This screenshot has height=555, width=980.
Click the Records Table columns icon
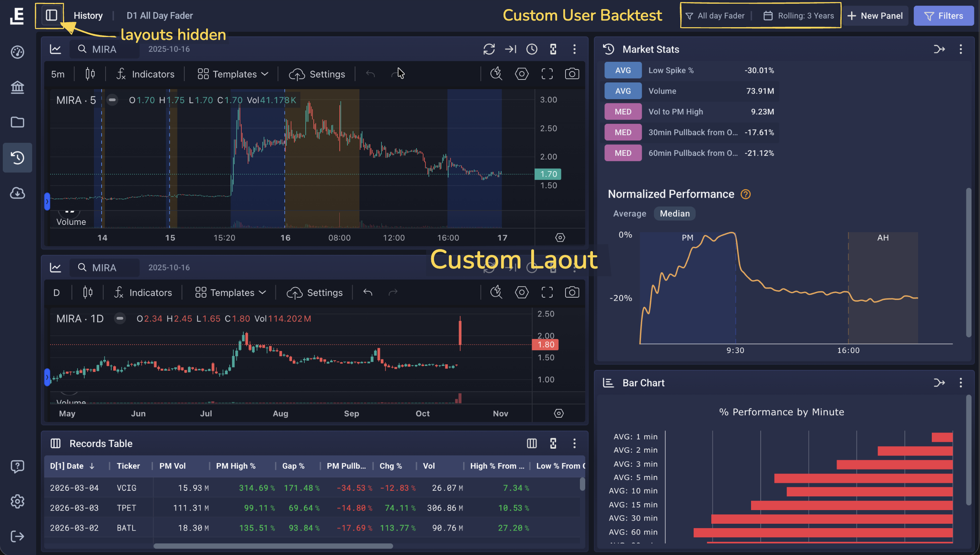point(532,443)
